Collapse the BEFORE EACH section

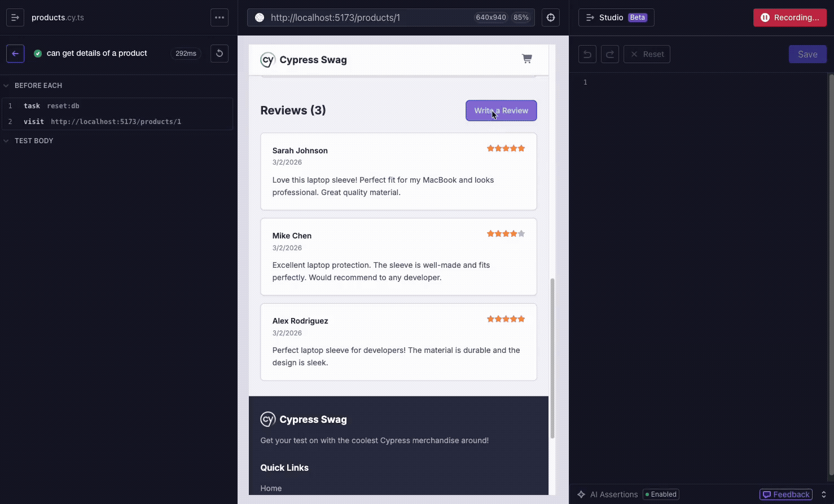click(x=34, y=86)
